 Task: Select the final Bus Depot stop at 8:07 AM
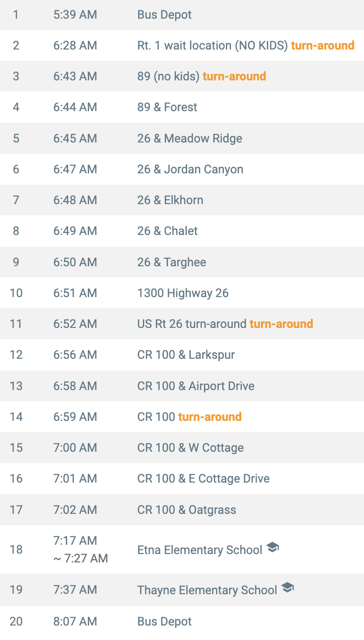point(182,622)
